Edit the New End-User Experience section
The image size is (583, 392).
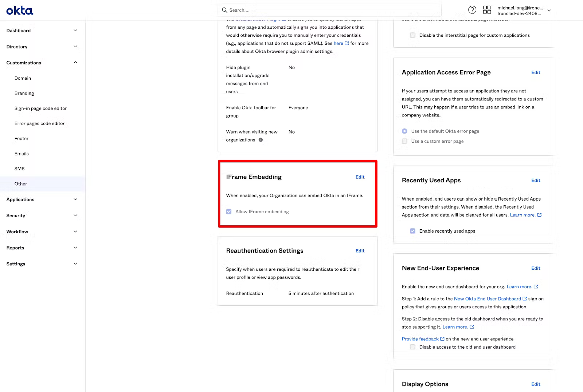point(536,268)
